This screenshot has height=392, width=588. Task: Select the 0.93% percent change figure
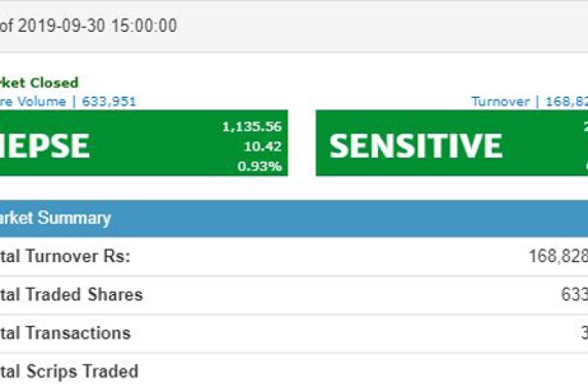click(260, 166)
